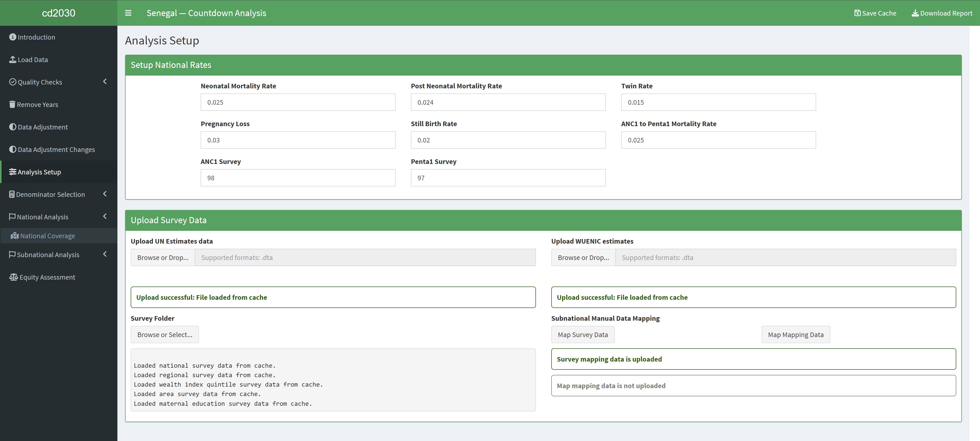This screenshot has width=980, height=441.
Task: Click the Equity Assessment scales icon
Action: [13, 277]
